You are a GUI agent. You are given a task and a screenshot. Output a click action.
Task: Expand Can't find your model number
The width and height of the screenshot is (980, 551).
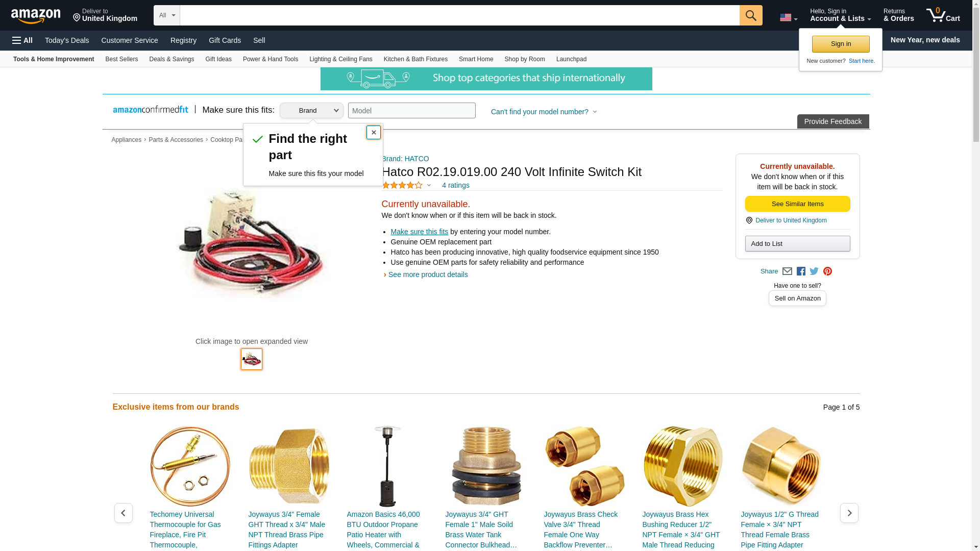click(544, 112)
